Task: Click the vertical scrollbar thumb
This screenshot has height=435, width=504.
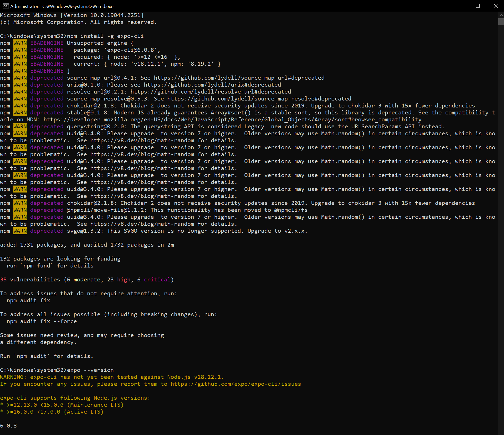Action: 501,22
